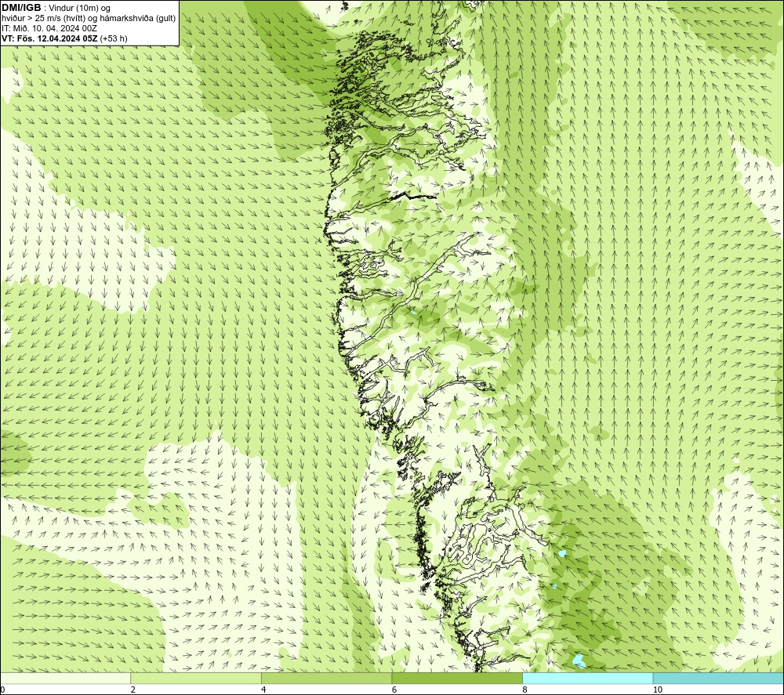Click the 8–10 m/s light cyan swatch

click(x=587, y=678)
